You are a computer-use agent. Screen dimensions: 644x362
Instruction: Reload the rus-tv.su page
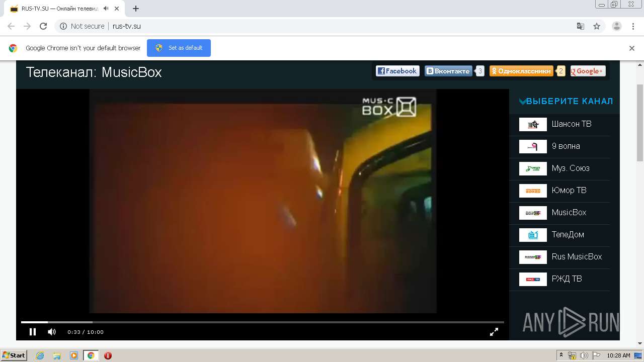(x=43, y=26)
